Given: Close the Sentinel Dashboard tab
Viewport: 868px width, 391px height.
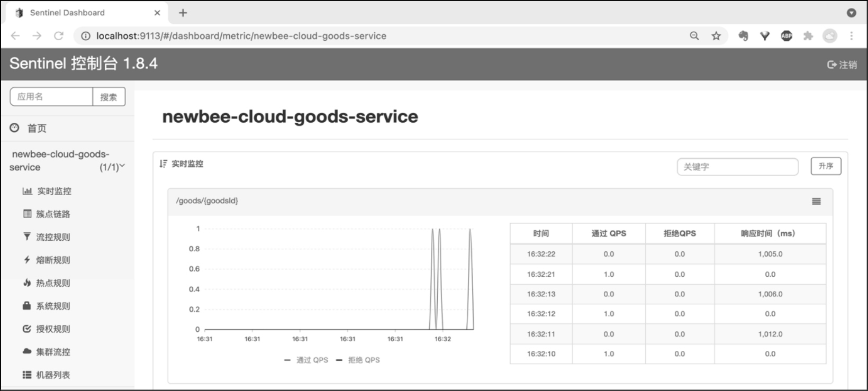Looking at the screenshot, I should pos(157,13).
